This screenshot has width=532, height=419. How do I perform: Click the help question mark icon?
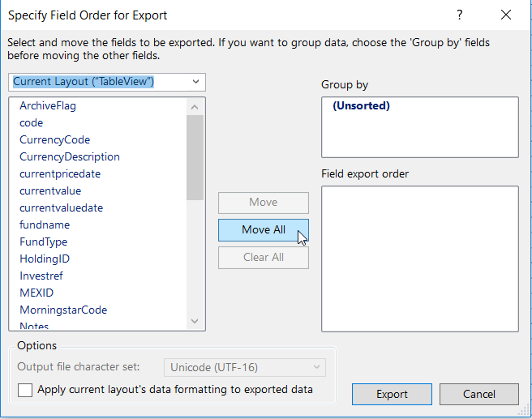coord(460,15)
